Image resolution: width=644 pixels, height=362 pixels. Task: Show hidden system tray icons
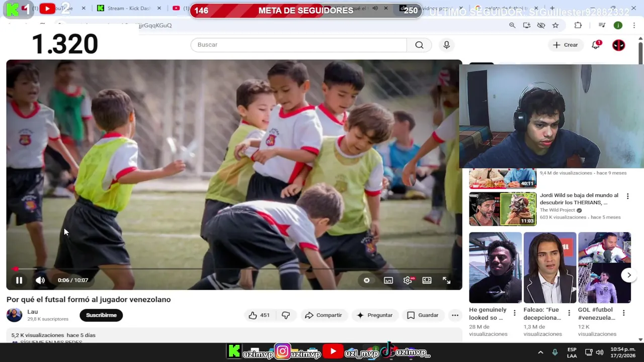point(540,352)
